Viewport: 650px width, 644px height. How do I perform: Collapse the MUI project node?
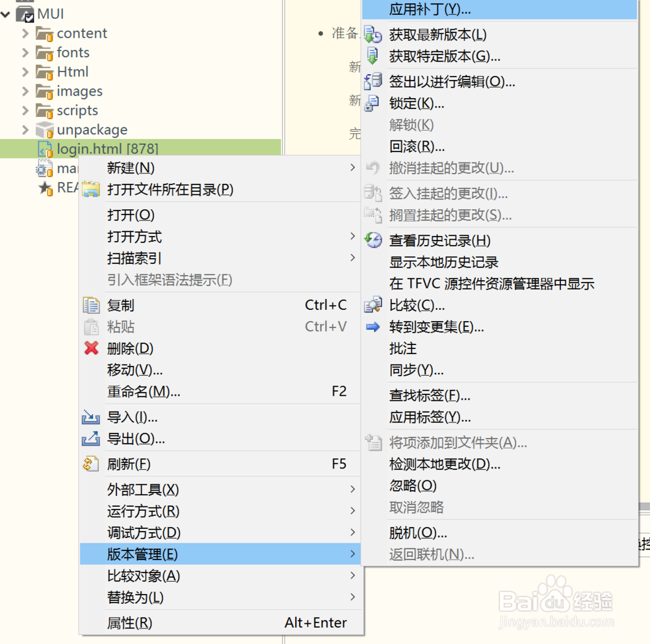coord(5,13)
